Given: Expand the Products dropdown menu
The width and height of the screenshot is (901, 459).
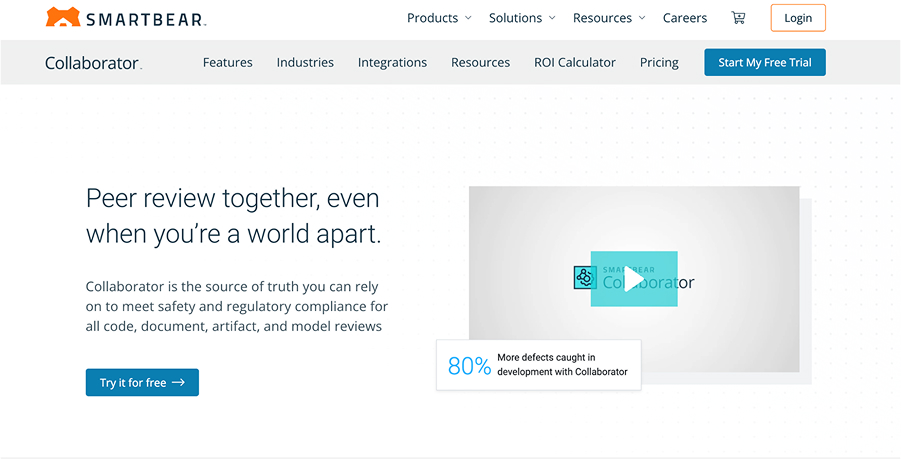Looking at the screenshot, I should pyautogui.click(x=439, y=18).
